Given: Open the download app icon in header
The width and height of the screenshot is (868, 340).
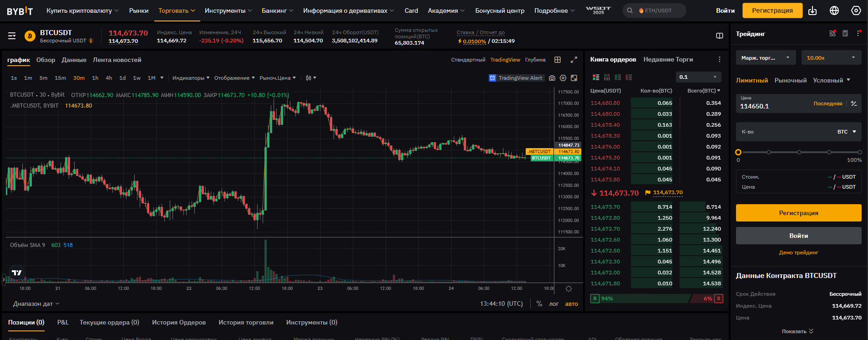Looking at the screenshot, I should point(812,10).
